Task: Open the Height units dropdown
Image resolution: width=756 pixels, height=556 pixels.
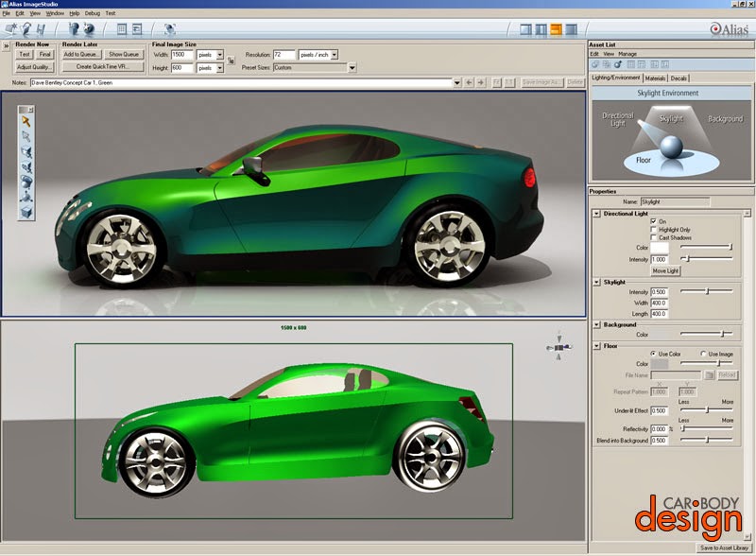Action: point(220,68)
